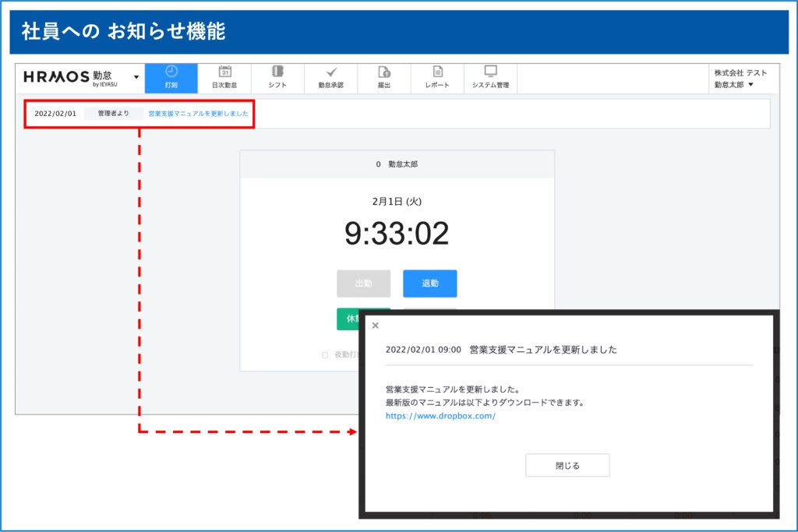Punch out with blue 退勤 button
This screenshot has height=532, width=798.
coord(429,284)
